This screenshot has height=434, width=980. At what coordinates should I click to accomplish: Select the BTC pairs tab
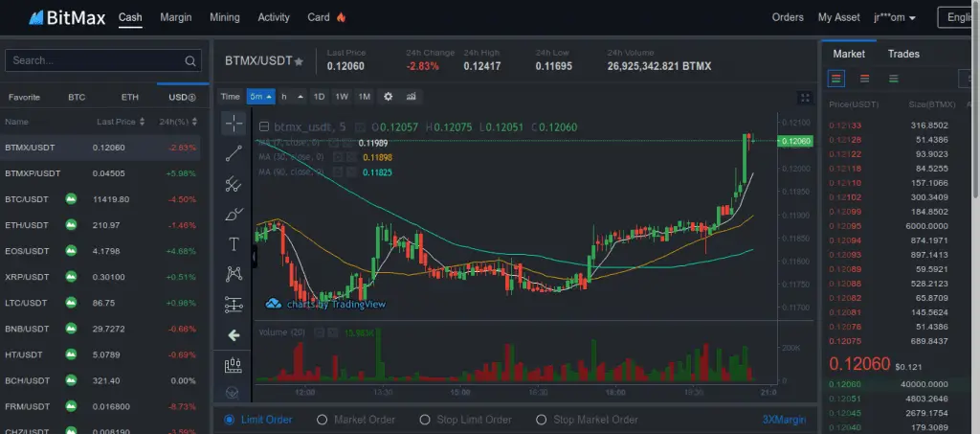pos(77,97)
